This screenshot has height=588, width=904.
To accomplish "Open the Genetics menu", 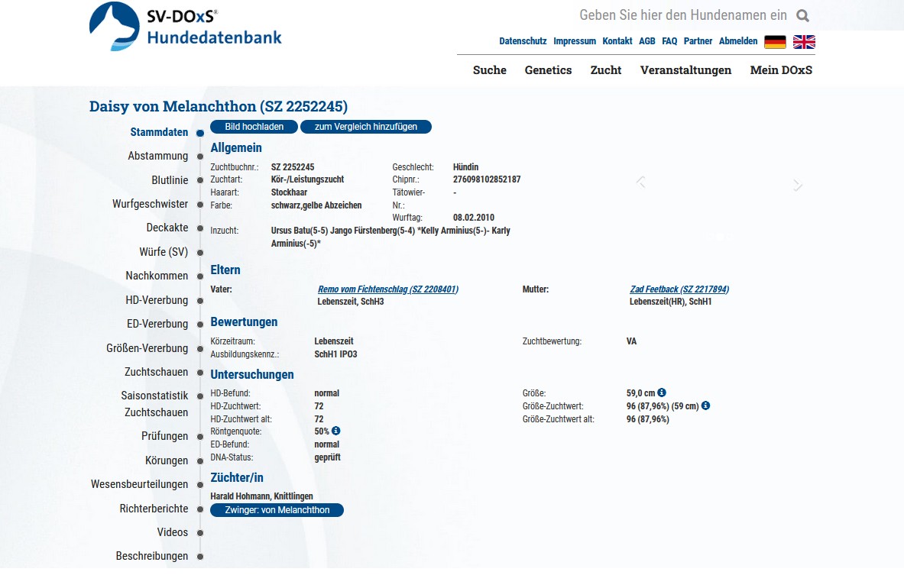I will pos(548,70).
